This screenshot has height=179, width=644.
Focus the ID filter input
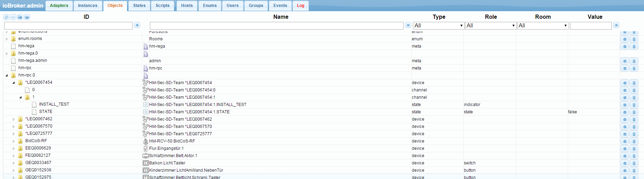pyautogui.click(x=68, y=26)
